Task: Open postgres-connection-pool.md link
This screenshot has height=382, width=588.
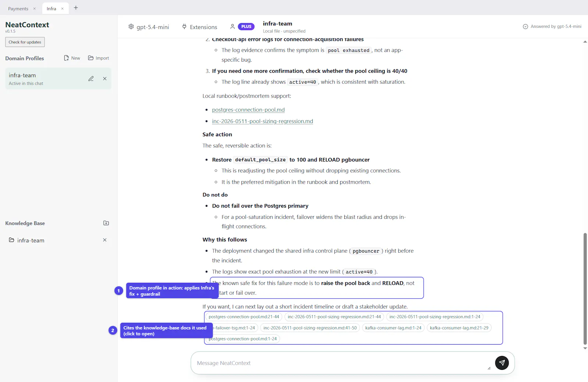Action: click(x=248, y=110)
